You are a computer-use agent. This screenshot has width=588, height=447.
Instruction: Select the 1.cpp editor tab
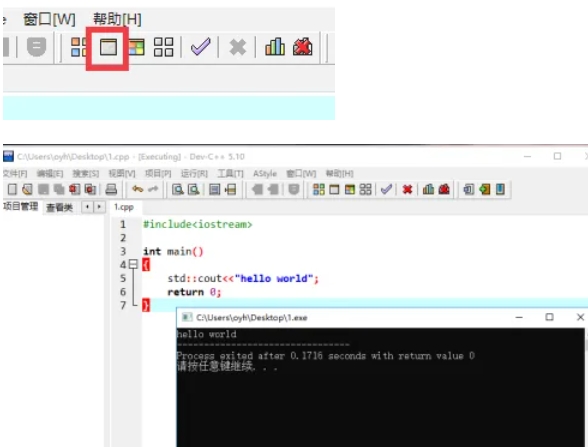(124, 207)
